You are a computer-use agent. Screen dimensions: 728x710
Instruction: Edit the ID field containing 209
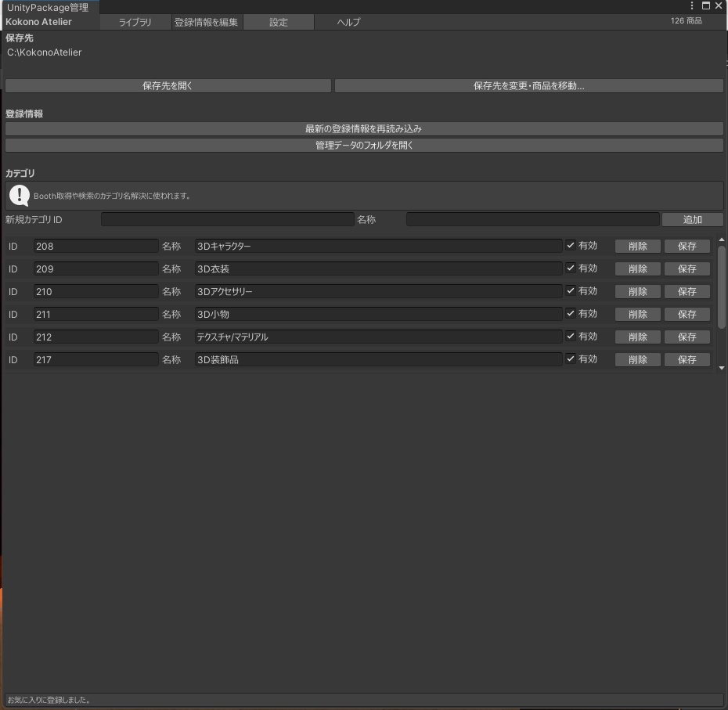click(96, 269)
